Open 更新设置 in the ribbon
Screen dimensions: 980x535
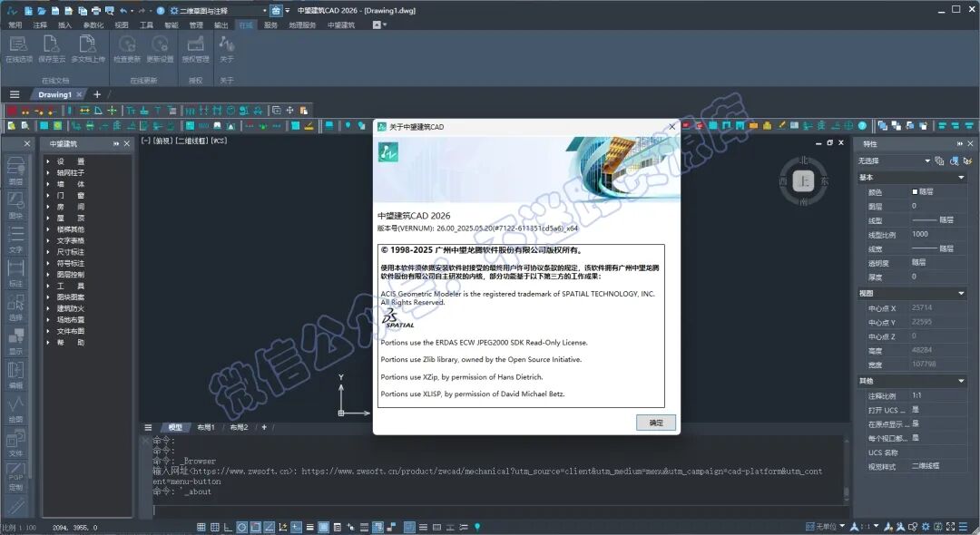(160, 49)
